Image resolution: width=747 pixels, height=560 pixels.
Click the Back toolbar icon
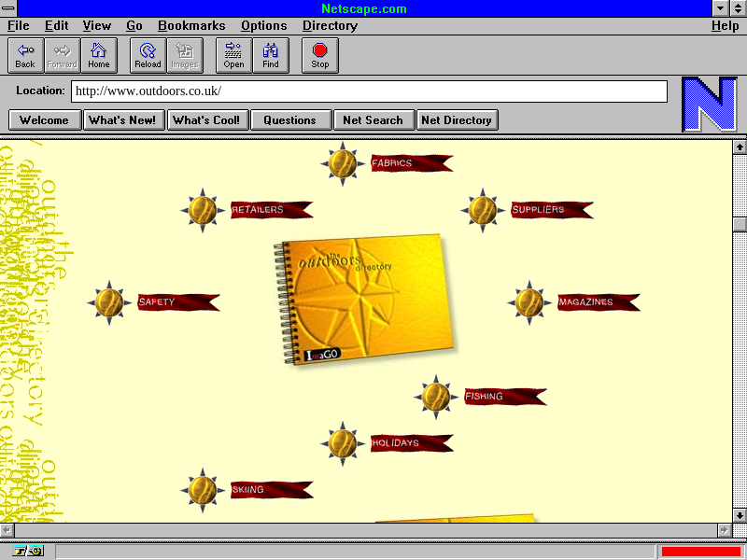click(25, 55)
